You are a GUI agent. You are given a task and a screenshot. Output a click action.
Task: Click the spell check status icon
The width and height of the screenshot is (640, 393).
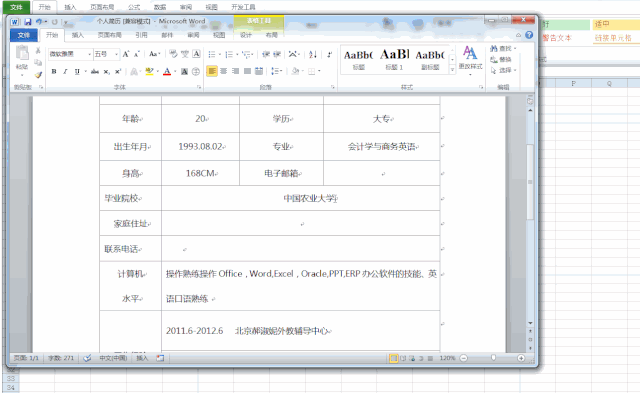click(87, 358)
